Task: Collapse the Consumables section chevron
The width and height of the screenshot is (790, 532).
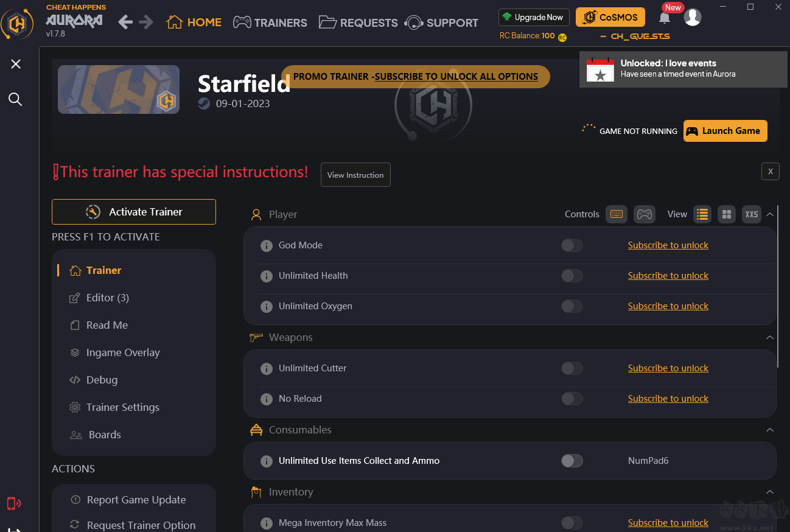Action: [x=770, y=430]
